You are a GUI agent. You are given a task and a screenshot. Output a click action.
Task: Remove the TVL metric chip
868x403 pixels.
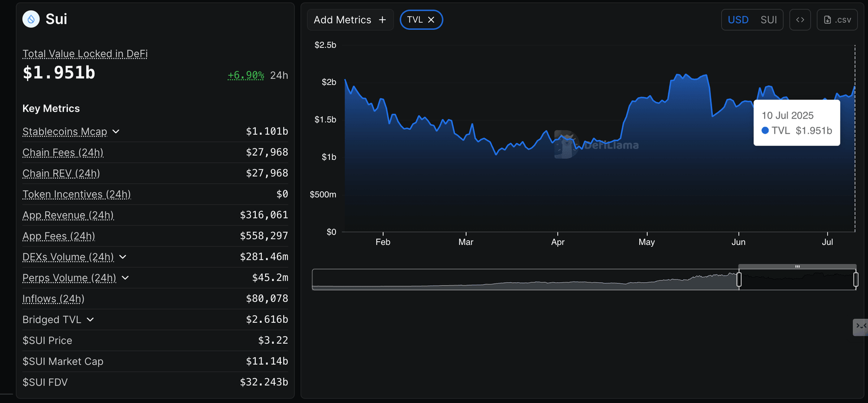tap(431, 20)
